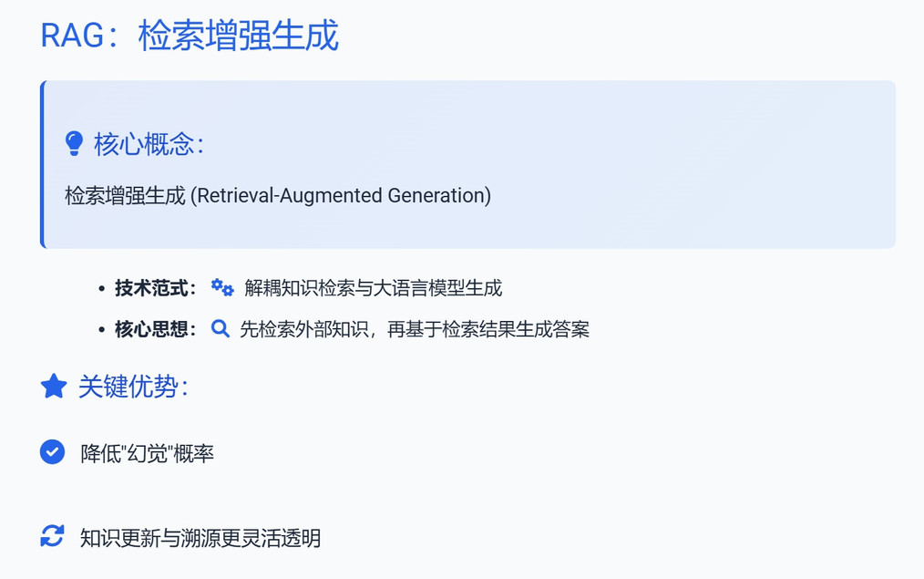
Task: Click empty area inside the light-blue concept box
Action: (678, 165)
